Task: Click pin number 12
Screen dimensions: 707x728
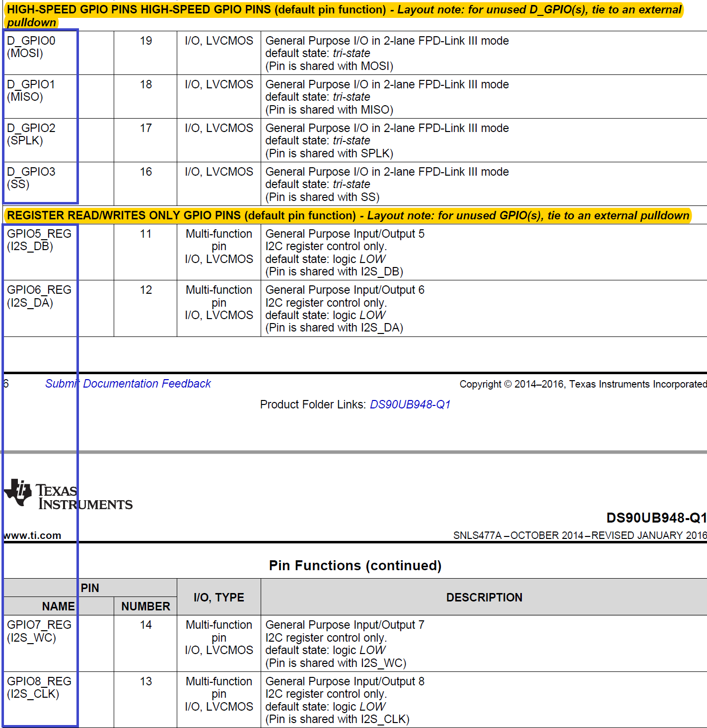Action: [146, 290]
